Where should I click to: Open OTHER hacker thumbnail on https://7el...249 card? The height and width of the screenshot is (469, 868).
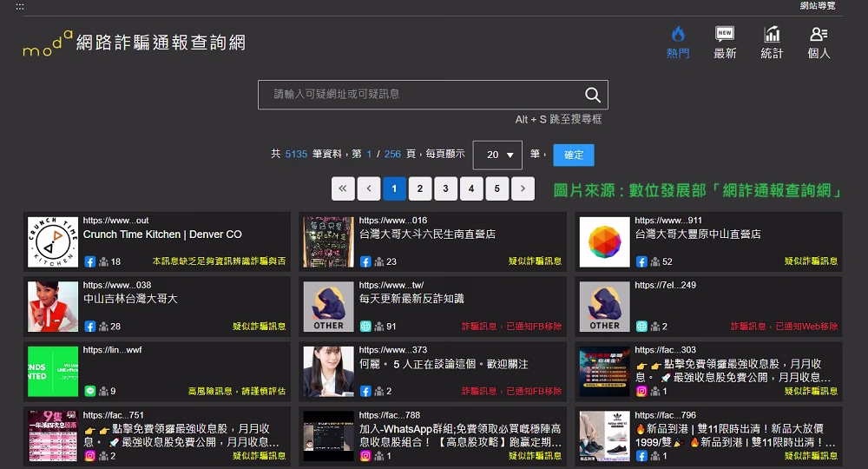[604, 307]
